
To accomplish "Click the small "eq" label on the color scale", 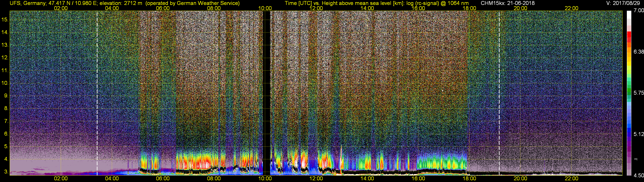I will click(636, 159).
